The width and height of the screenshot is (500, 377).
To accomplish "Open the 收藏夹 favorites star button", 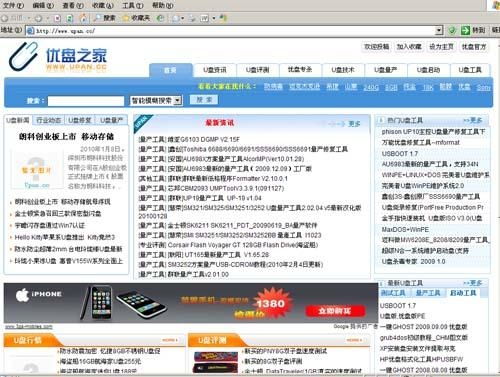I will pyautogui.click(x=136, y=18).
